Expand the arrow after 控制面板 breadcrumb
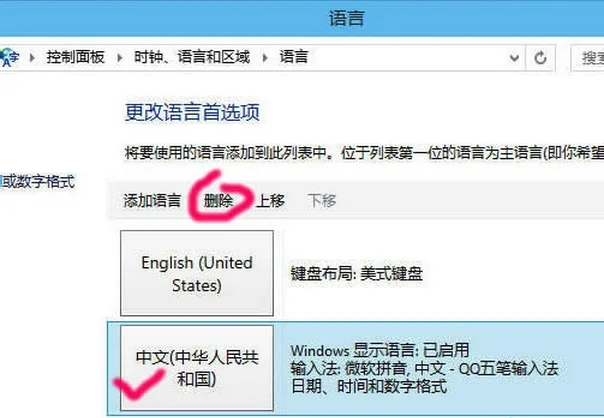 (120, 58)
